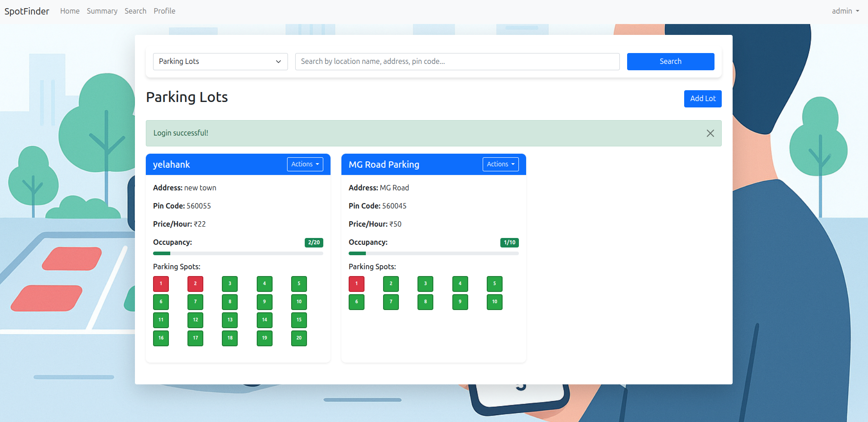
Task: Open the admin user menu
Action: pos(845,11)
